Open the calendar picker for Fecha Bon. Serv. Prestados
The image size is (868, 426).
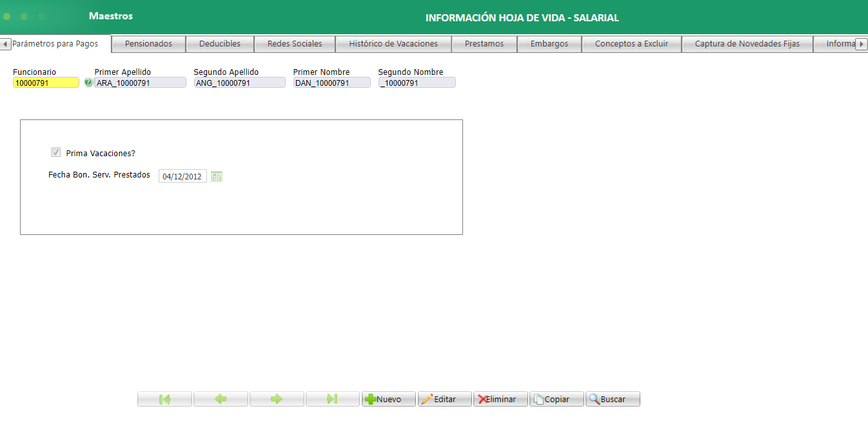coord(216,176)
